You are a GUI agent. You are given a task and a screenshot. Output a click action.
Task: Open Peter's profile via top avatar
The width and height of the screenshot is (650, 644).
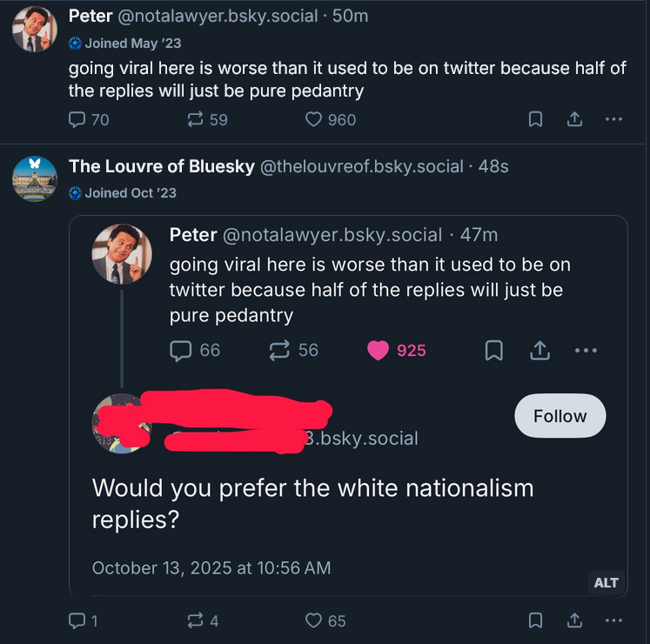tap(35, 29)
